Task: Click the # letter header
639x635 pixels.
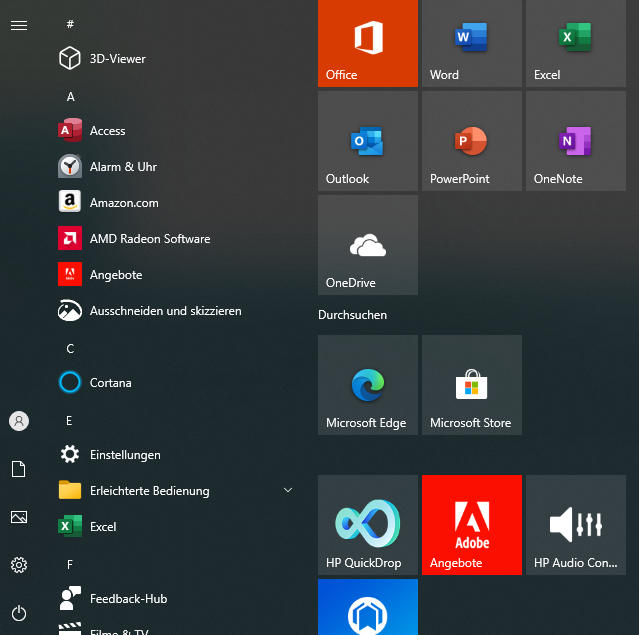Action: (x=70, y=24)
